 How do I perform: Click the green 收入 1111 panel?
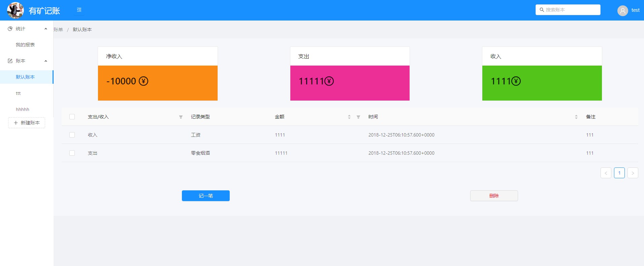coord(542,83)
